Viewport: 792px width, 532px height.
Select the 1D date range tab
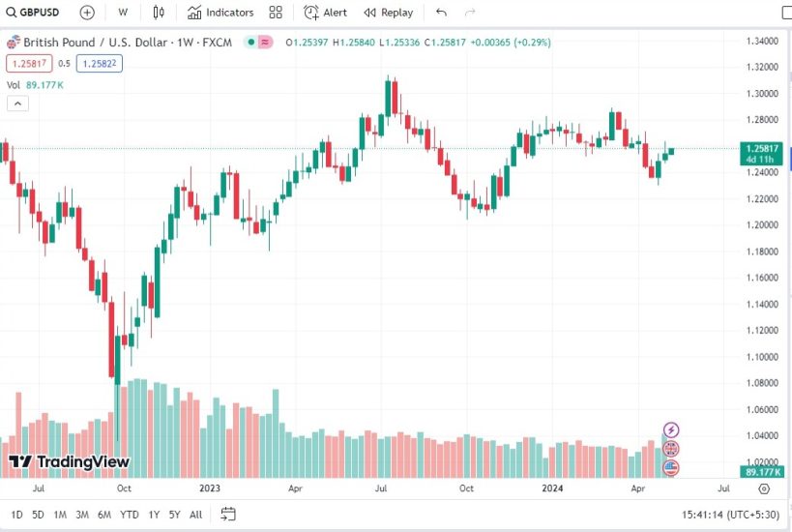[x=17, y=515]
